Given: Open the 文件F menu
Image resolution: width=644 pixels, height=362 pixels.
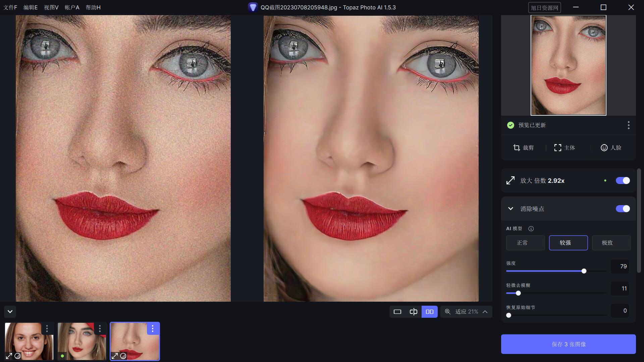Looking at the screenshot, I should pyautogui.click(x=10, y=7).
